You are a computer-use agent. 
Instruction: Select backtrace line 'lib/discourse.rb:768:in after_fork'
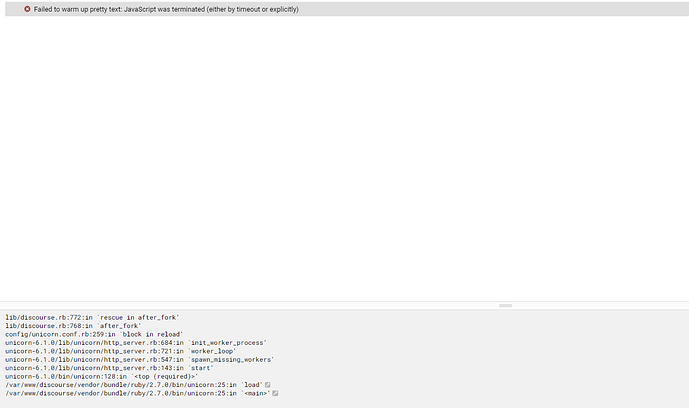point(73,325)
